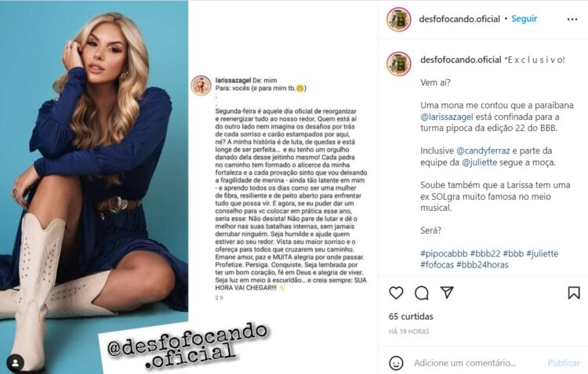
Task: Open the caption's profile avatar
Action: pos(399,64)
